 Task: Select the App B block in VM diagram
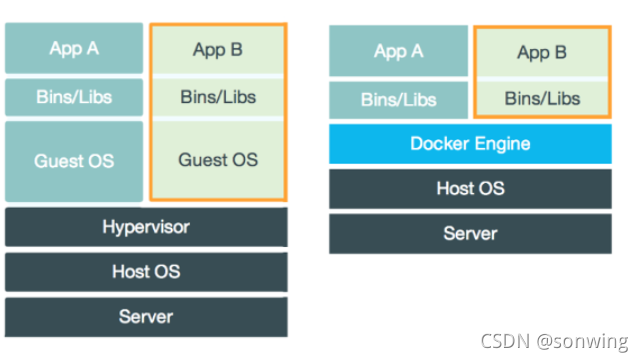click(218, 50)
